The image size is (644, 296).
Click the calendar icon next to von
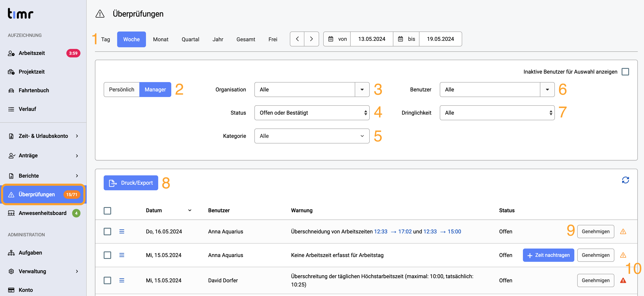pos(331,39)
